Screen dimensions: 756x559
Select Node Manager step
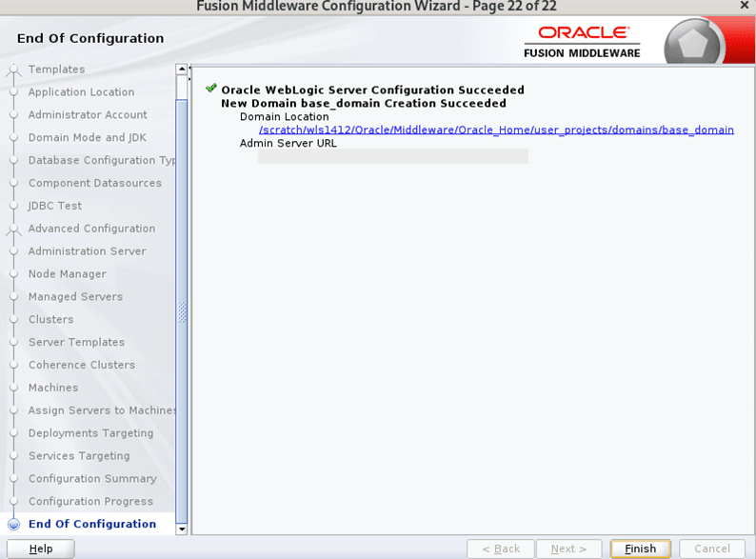(x=68, y=273)
